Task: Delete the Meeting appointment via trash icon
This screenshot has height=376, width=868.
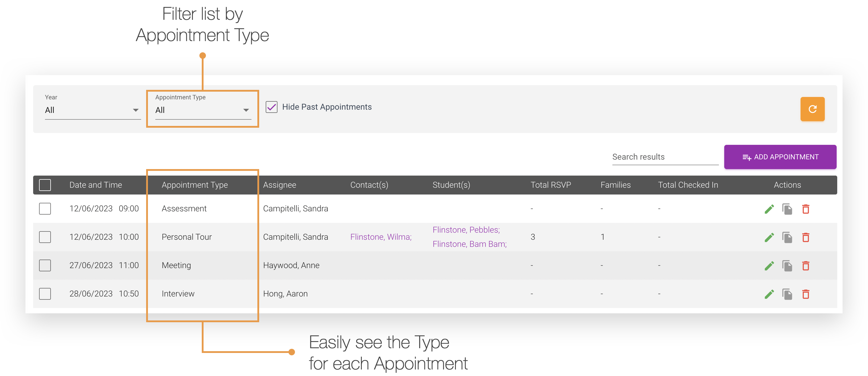Action: (806, 265)
